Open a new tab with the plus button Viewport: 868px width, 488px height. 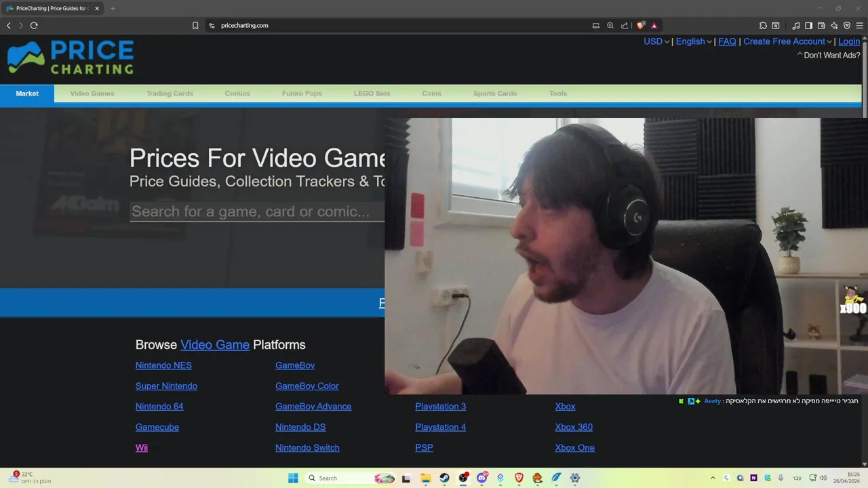(113, 9)
